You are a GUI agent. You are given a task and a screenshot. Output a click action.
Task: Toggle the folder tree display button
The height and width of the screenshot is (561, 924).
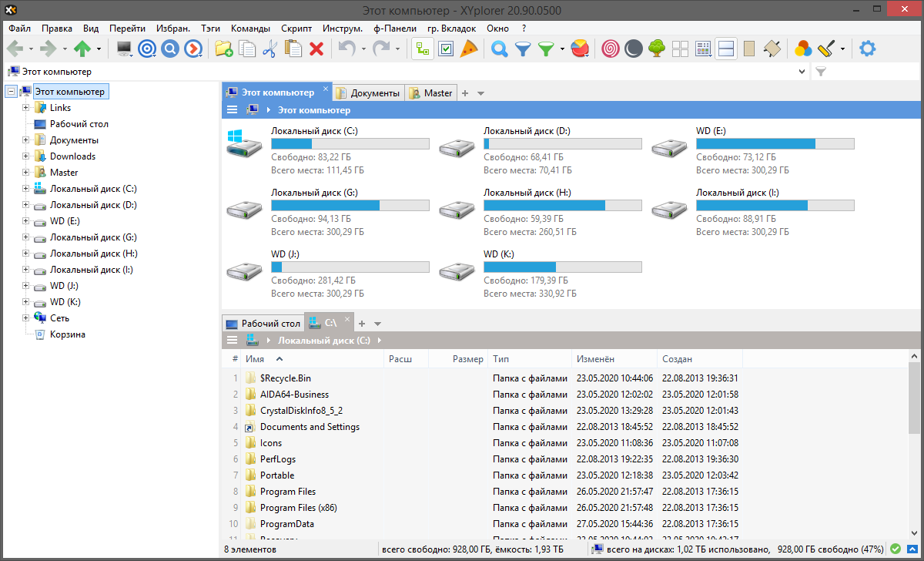point(422,49)
